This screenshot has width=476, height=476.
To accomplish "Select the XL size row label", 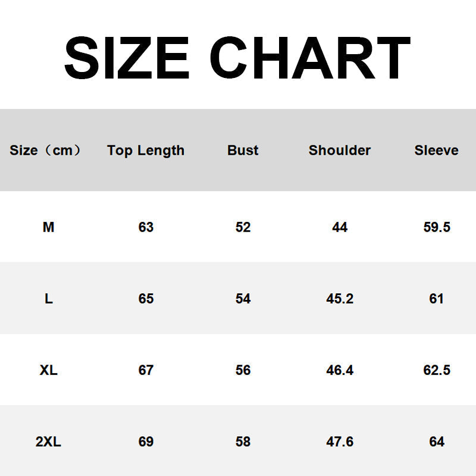I will (x=49, y=370).
